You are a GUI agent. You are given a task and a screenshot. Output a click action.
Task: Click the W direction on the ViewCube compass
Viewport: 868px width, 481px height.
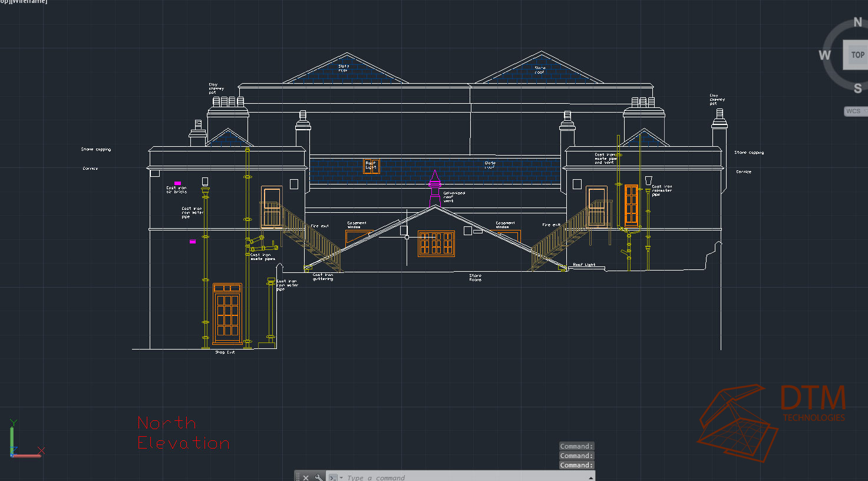[824, 55]
